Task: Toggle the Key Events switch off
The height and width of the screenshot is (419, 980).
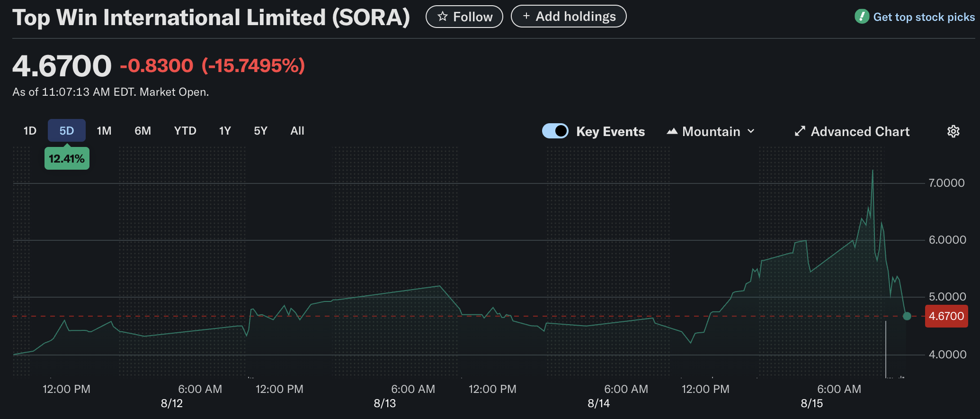Action: click(x=555, y=131)
